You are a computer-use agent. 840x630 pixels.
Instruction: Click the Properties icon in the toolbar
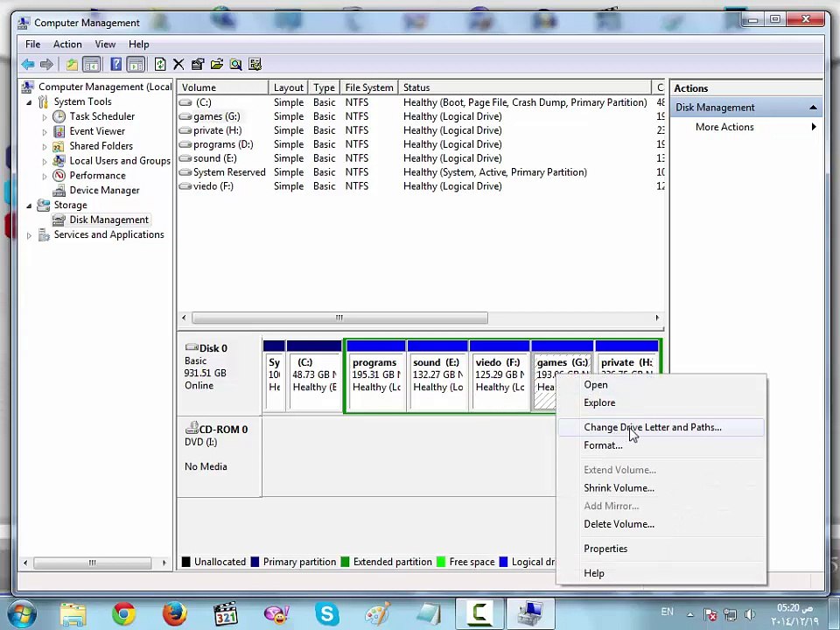[198, 65]
